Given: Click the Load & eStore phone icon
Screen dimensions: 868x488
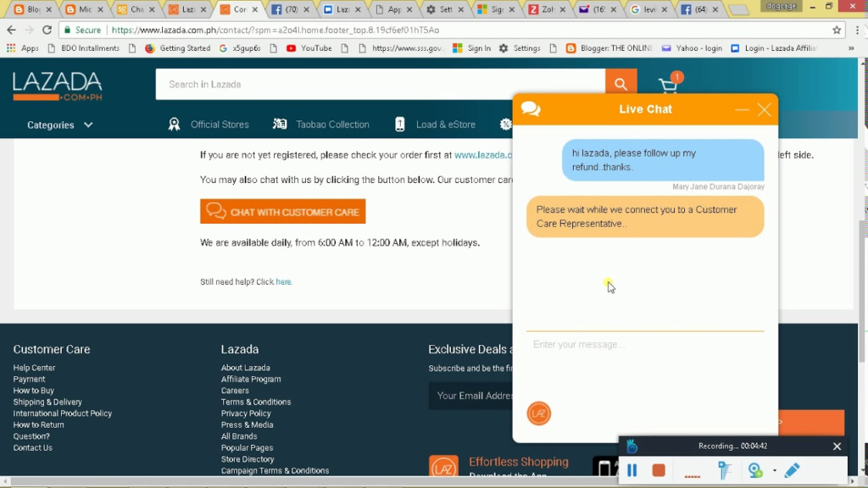Looking at the screenshot, I should click(400, 125).
